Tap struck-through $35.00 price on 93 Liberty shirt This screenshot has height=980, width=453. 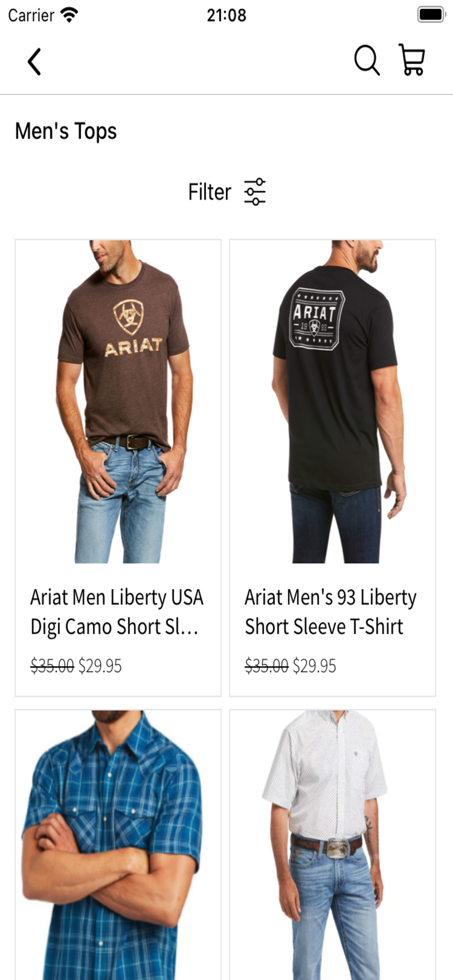267,666
